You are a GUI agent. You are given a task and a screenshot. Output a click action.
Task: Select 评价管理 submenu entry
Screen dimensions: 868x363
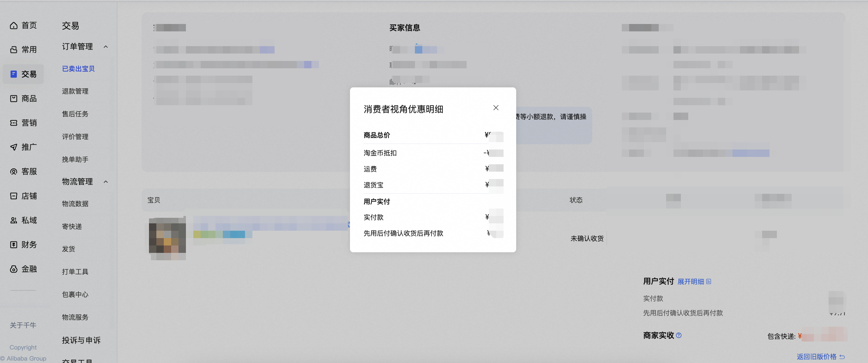click(75, 137)
